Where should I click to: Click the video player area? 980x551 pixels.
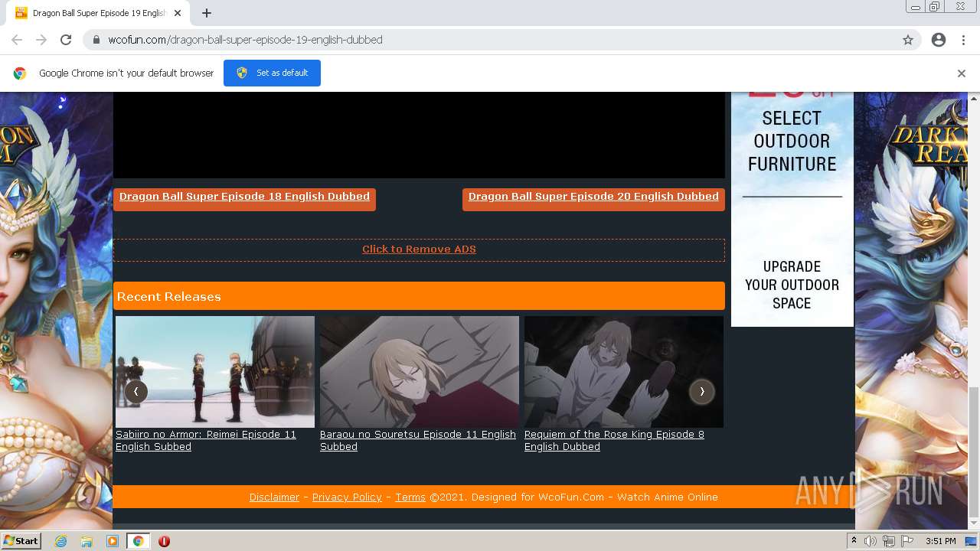click(x=419, y=135)
